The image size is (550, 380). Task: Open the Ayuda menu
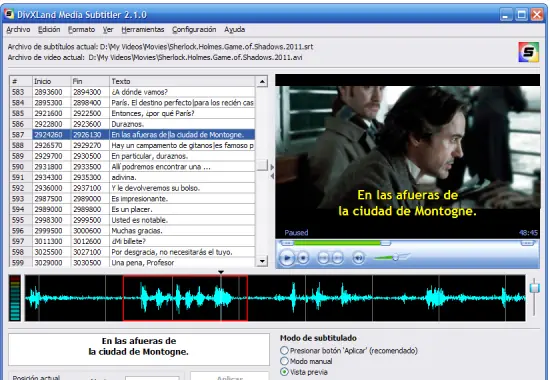pyautogui.click(x=234, y=29)
